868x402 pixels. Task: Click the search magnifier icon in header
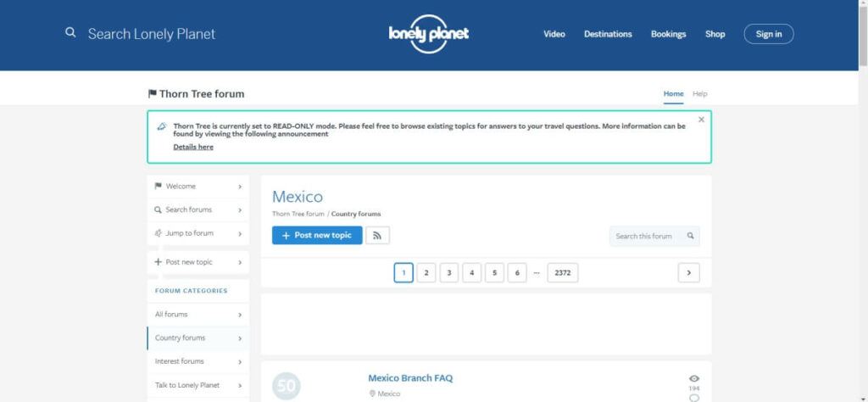point(70,33)
